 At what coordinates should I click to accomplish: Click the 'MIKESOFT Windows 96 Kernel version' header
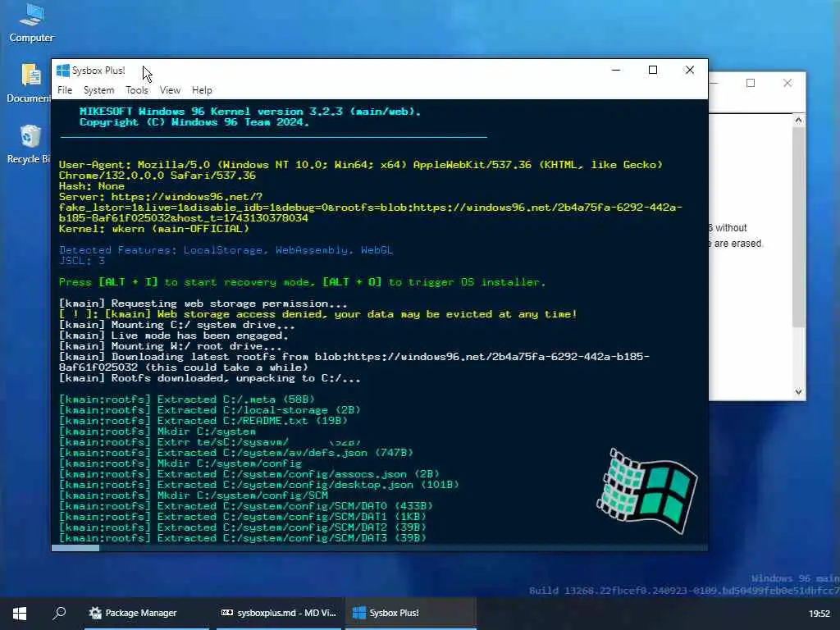click(x=250, y=112)
